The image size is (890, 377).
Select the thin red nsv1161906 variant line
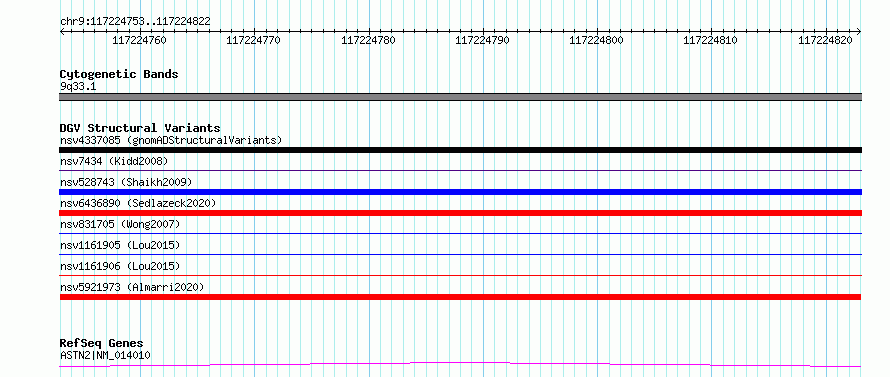tap(460, 275)
